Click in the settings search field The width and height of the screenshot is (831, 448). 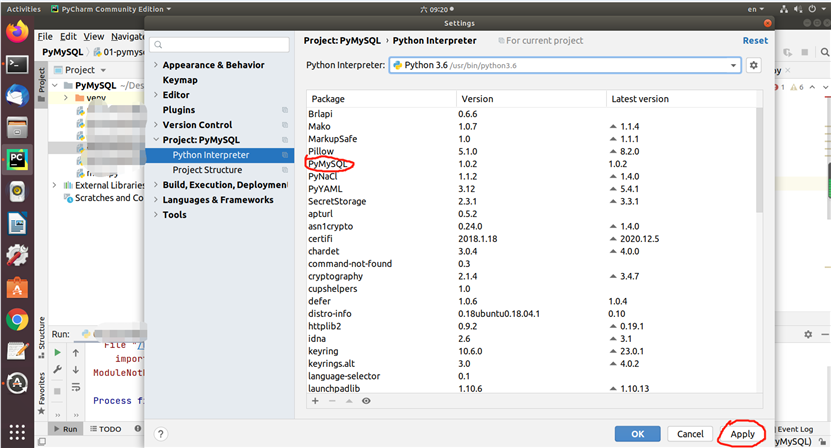point(219,45)
